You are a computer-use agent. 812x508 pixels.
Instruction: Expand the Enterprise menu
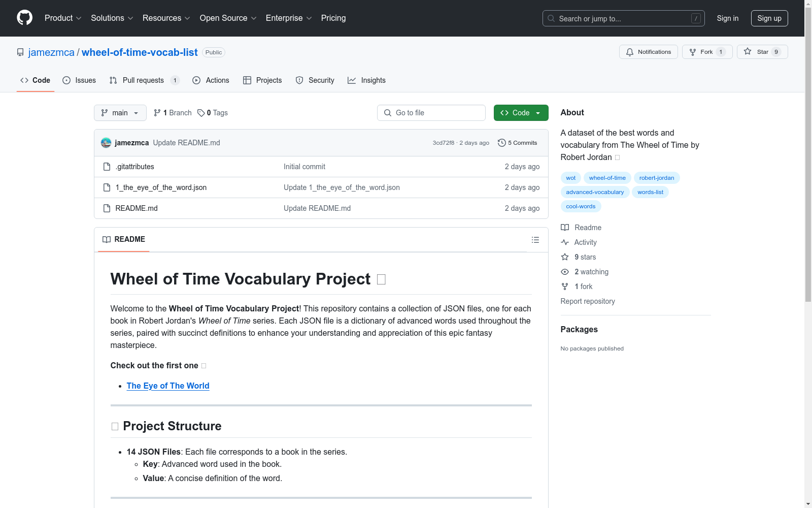[x=289, y=18]
